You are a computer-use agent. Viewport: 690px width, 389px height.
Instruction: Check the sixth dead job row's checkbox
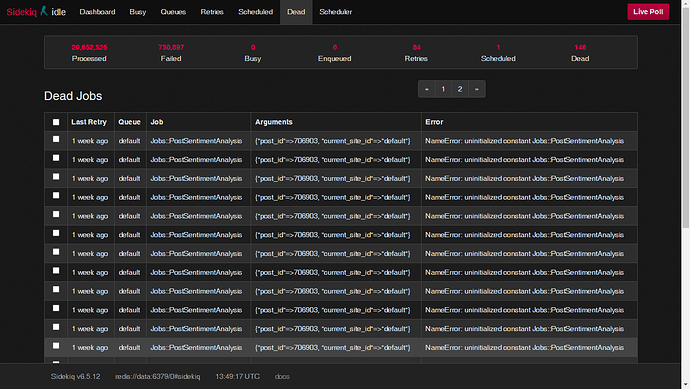56,233
